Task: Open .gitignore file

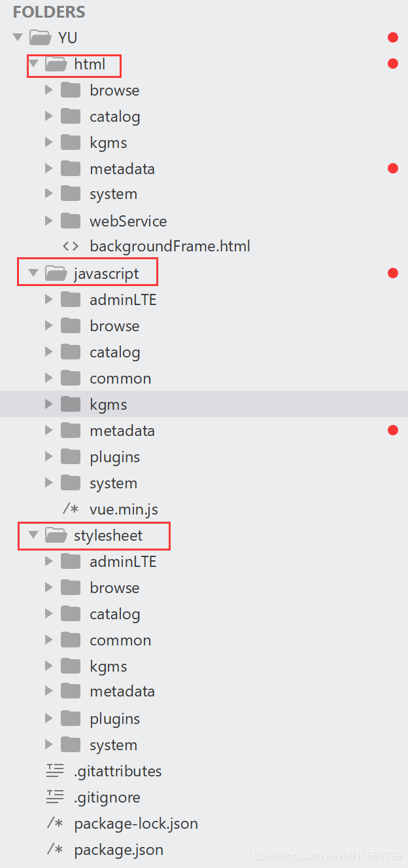Action: coord(107,797)
